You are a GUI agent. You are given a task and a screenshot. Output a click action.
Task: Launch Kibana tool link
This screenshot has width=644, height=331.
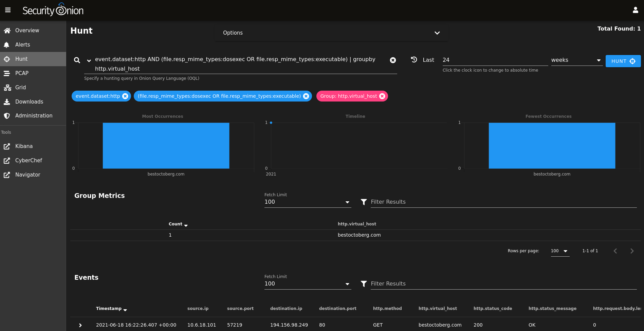click(33, 146)
